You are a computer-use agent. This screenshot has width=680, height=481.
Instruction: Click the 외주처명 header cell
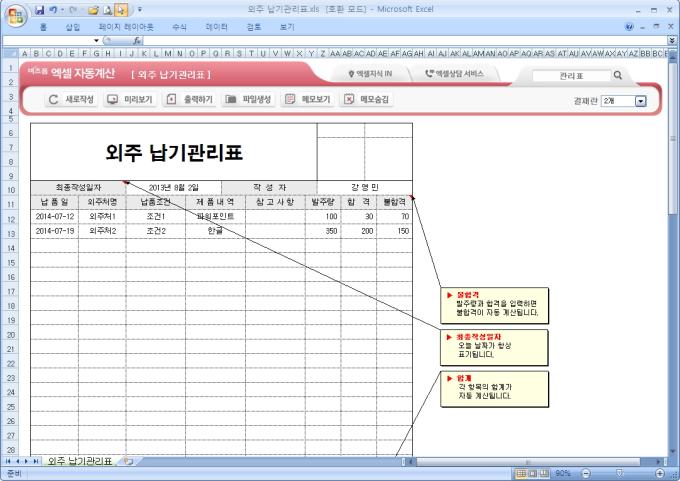click(x=102, y=202)
